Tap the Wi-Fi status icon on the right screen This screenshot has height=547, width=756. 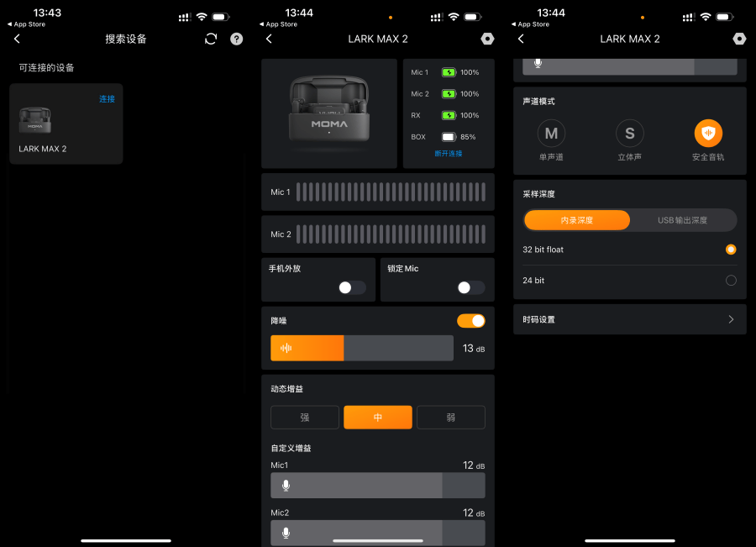(x=706, y=18)
